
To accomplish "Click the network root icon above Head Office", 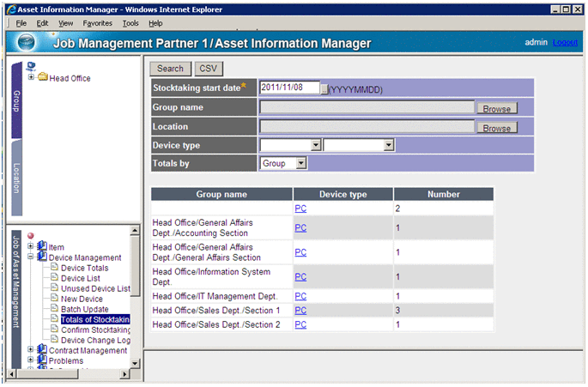I will pos(32,65).
